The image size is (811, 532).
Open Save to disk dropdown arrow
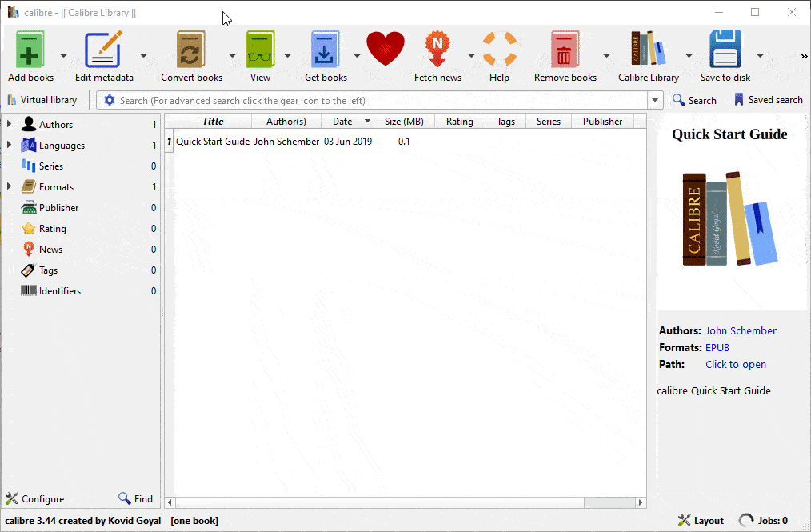coord(760,55)
